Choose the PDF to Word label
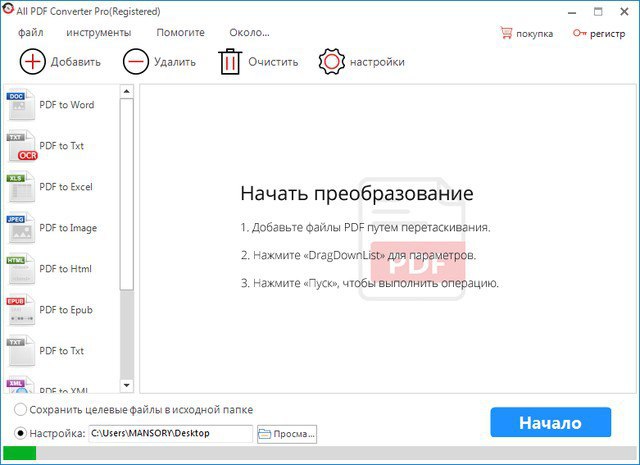 point(67,105)
